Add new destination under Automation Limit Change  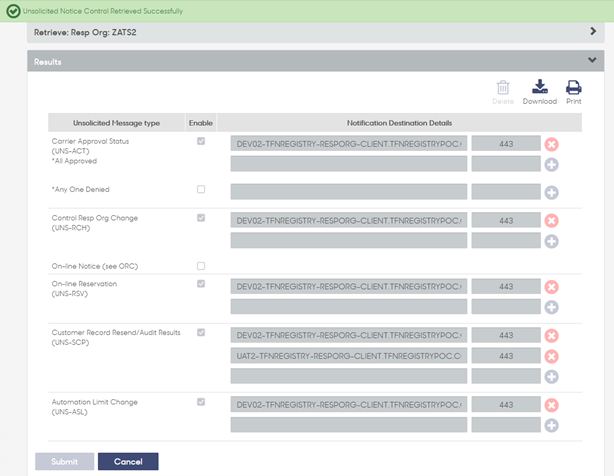coord(551,426)
